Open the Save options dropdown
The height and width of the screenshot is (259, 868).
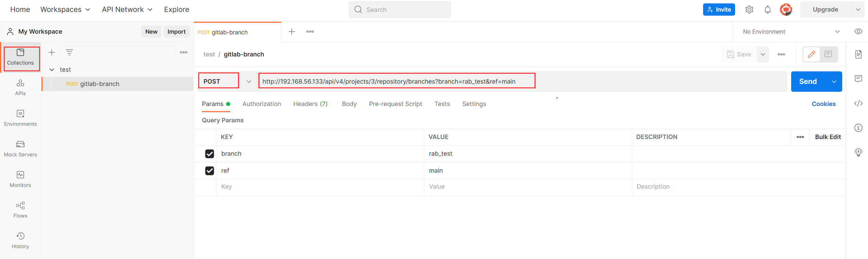click(x=763, y=54)
